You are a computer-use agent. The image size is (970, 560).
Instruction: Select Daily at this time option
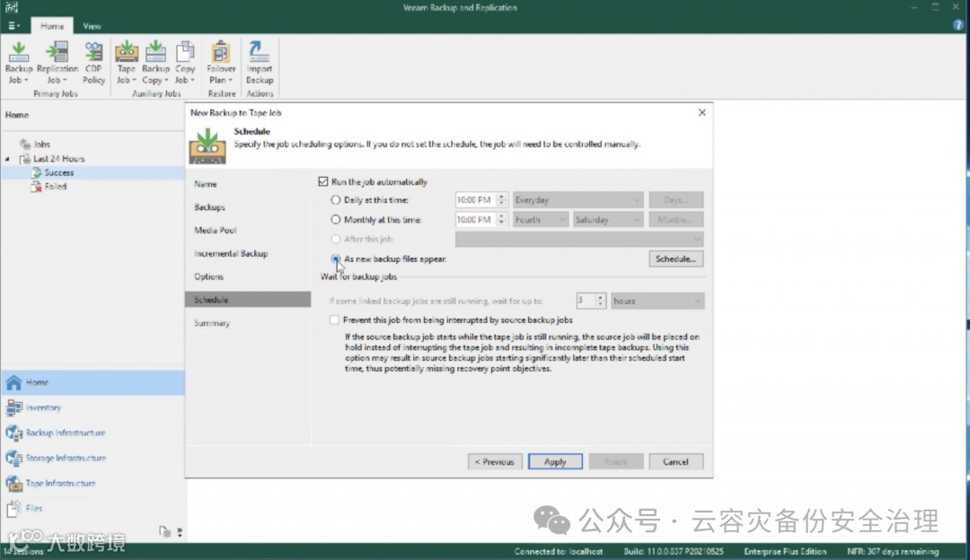tap(335, 199)
